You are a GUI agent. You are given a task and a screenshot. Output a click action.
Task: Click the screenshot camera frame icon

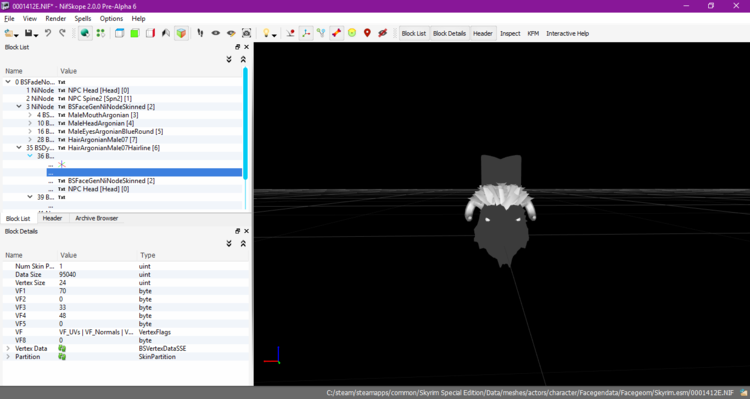tap(246, 33)
